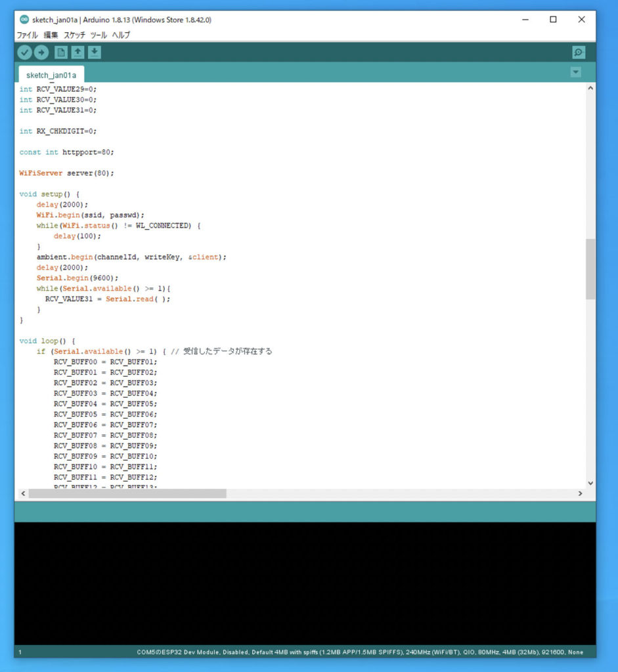
Task: Click the comment '受信したデータが存在する'
Action: pos(228,352)
